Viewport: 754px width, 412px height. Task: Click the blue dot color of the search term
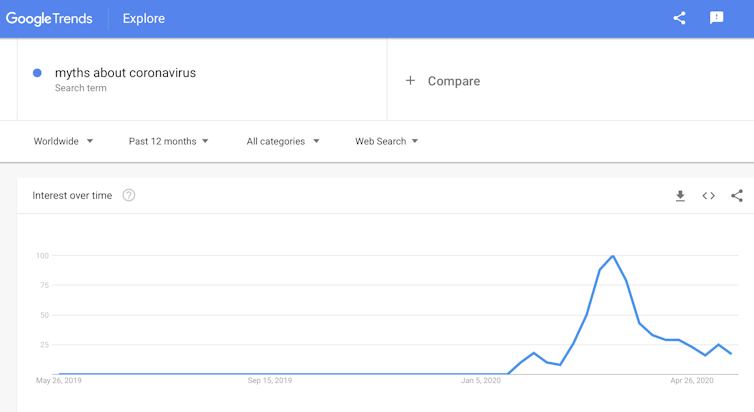click(x=37, y=73)
